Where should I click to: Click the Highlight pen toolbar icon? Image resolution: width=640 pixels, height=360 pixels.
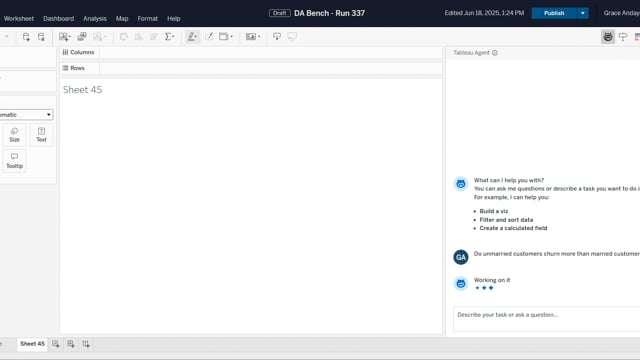tap(192, 37)
